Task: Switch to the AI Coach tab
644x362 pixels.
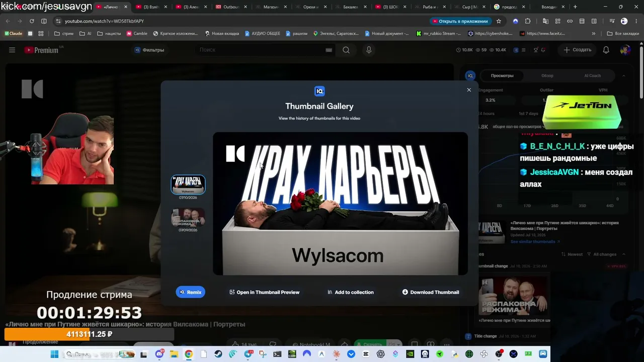Action: click(592, 75)
